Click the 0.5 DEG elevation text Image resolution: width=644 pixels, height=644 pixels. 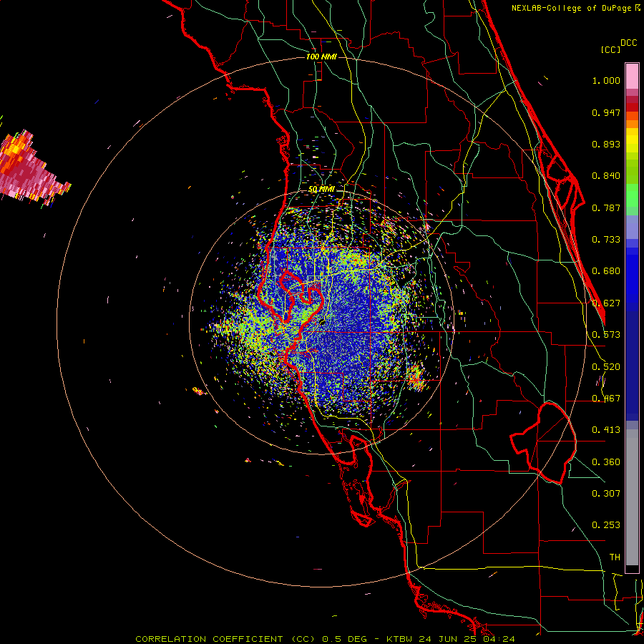pos(345,639)
